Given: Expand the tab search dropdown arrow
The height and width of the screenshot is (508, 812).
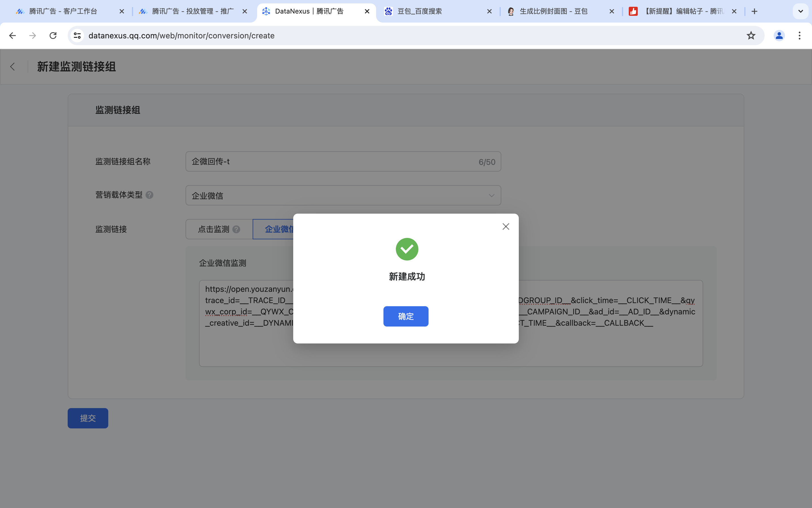Looking at the screenshot, I should point(801,11).
